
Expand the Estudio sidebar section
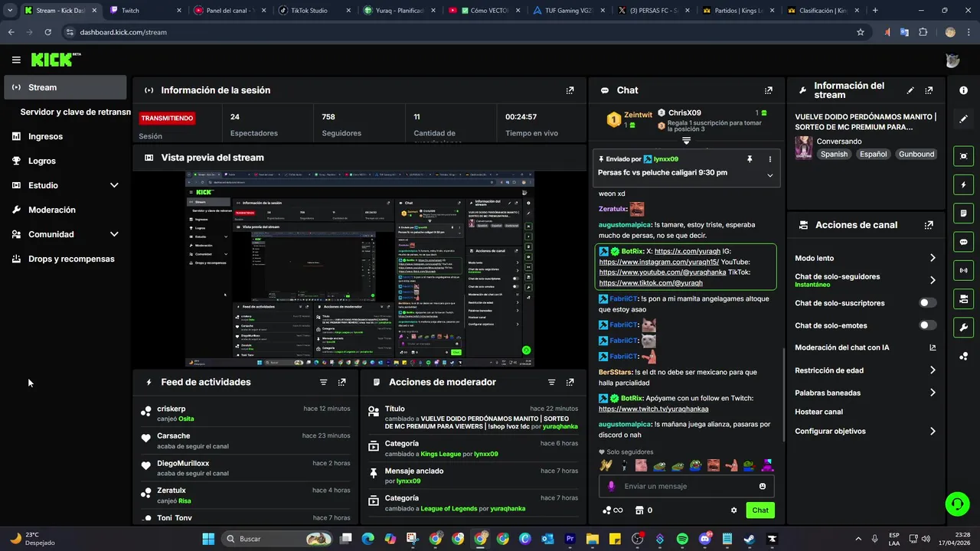[x=114, y=185]
